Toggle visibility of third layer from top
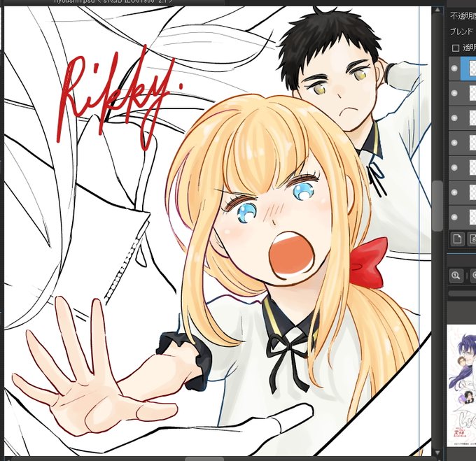The image size is (476, 461). (x=454, y=118)
